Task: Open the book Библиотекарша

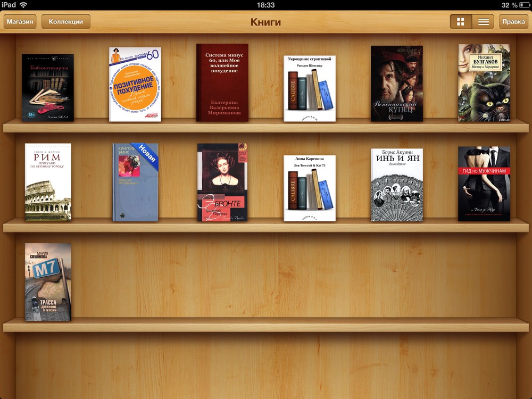Action: pos(48,88)
